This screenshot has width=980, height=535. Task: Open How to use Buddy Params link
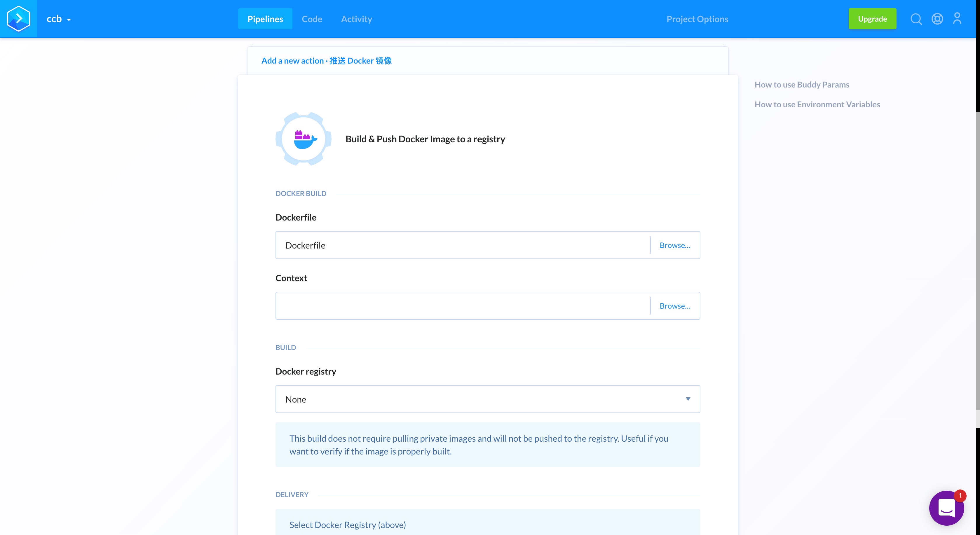click(802, 84)
